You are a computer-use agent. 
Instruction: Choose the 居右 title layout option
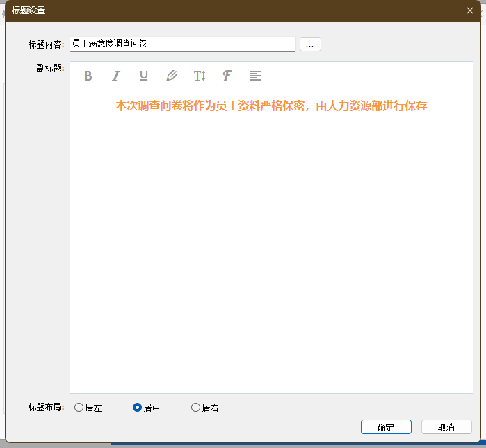pyautogui.click(x=195, y=408)
